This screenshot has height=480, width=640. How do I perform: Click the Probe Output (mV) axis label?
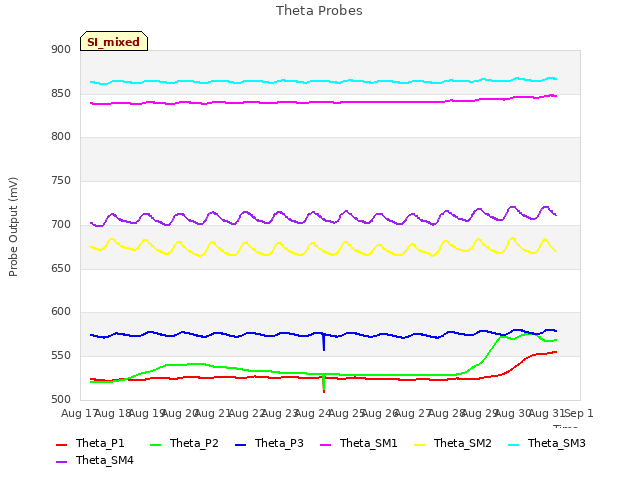(13, 227)
